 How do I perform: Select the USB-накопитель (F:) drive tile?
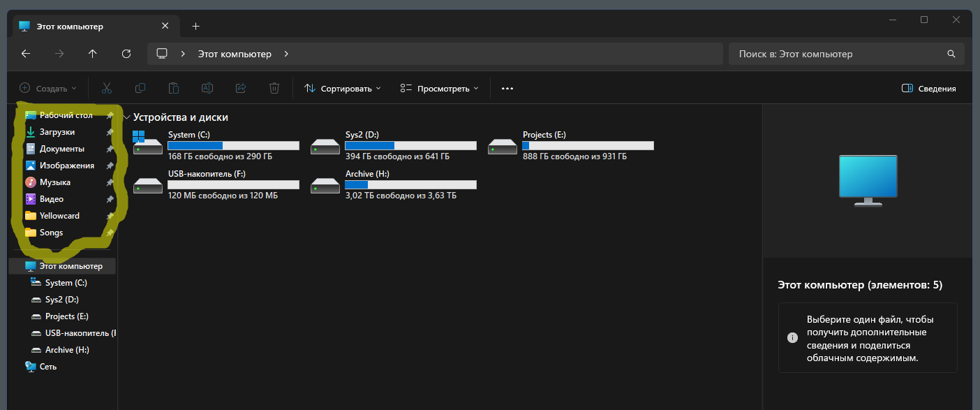[x=216, y=184]
